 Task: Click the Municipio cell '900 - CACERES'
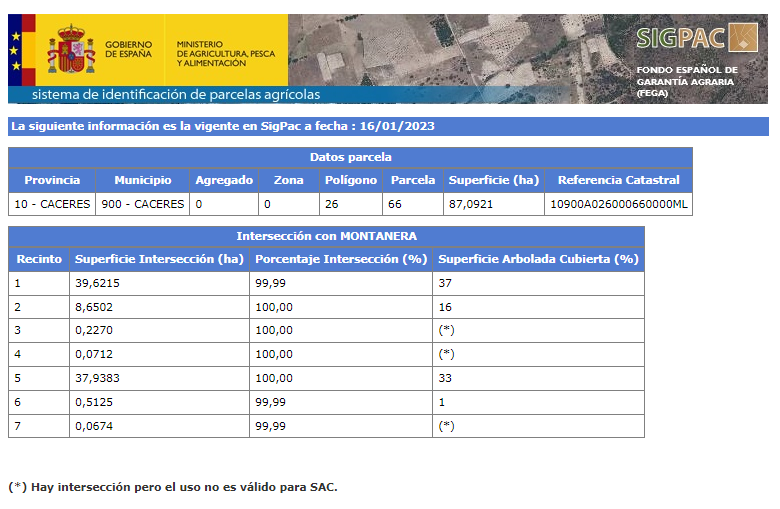click(x=142, y=204)
